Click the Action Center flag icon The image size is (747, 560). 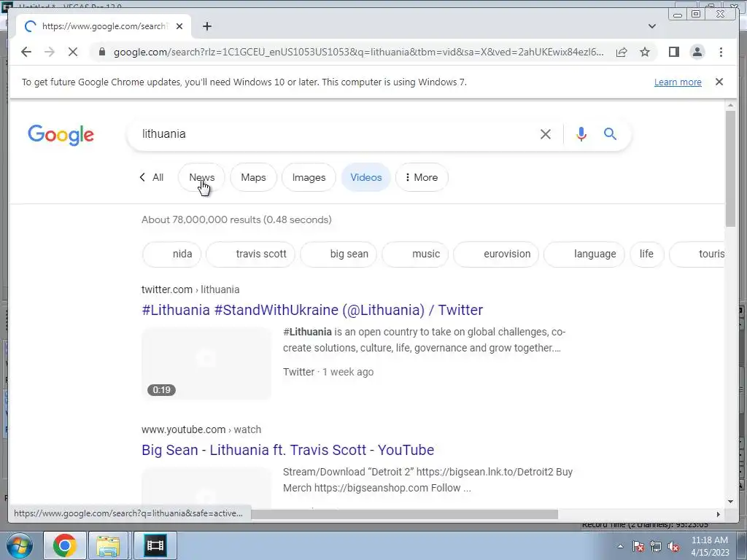click(x=638, y=546)
